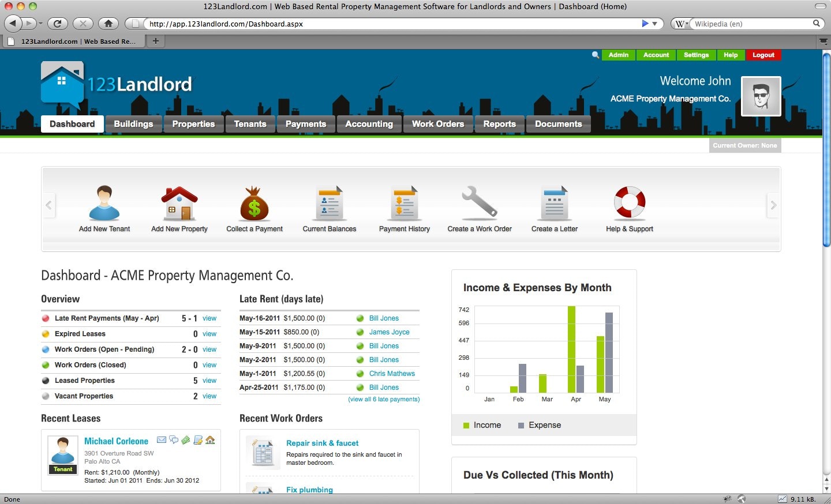Image resolution: width=831 pixels, height=504 pixels.
Task: Click the Current Owner: None button
Action: click(x=745, y=145)
